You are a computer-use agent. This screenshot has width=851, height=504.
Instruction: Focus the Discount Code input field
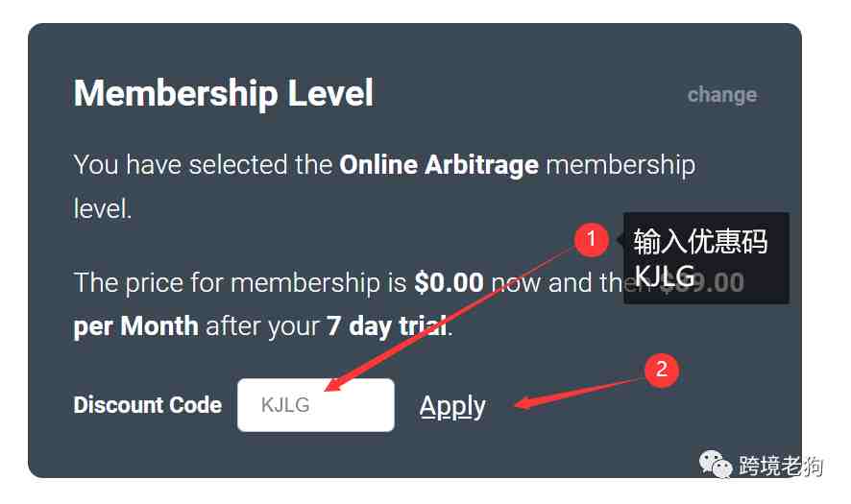316,405
